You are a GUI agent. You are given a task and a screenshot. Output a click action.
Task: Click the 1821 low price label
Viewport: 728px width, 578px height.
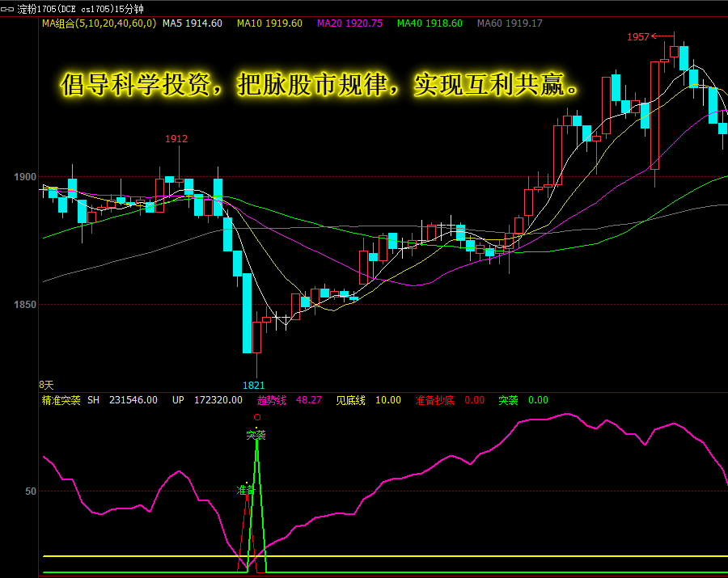(253, 385)
